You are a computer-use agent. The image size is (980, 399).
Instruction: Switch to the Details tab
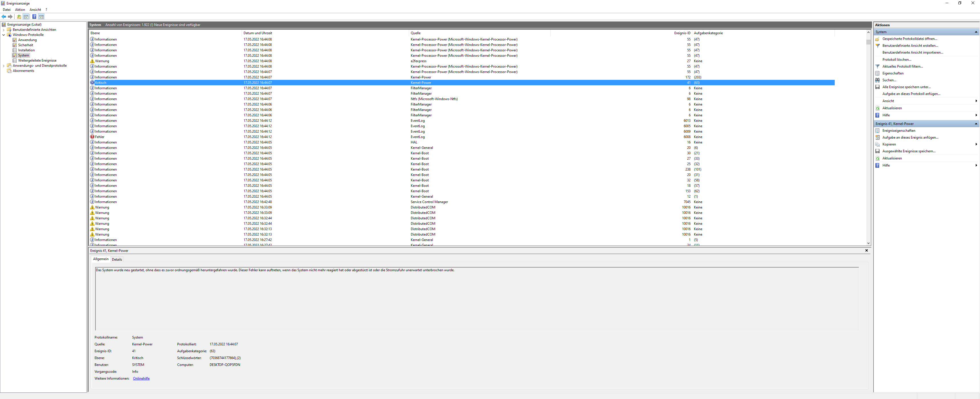click(x=117, y=259)
